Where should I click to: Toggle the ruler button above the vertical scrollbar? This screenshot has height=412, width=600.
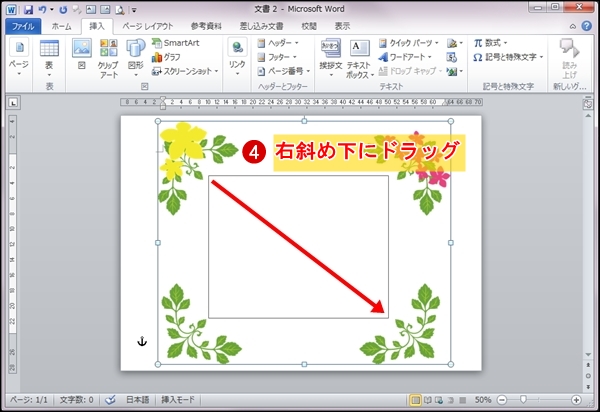coord(588,103)
